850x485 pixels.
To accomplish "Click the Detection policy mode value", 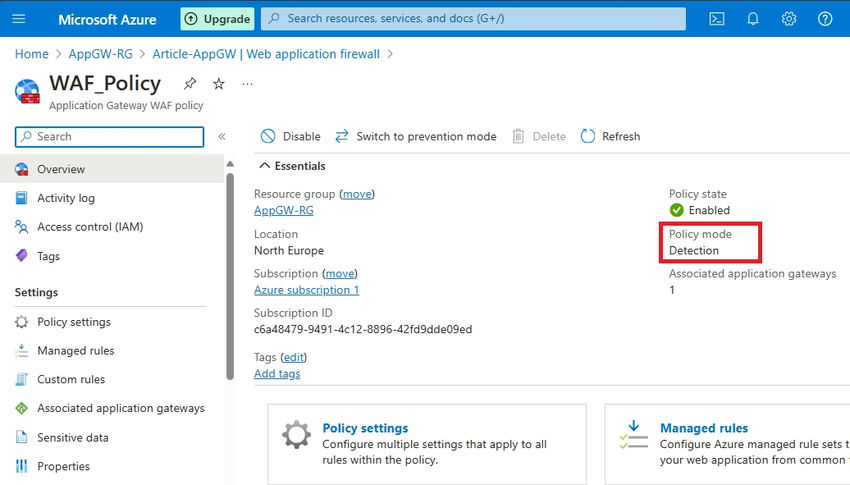I will 694,250.
